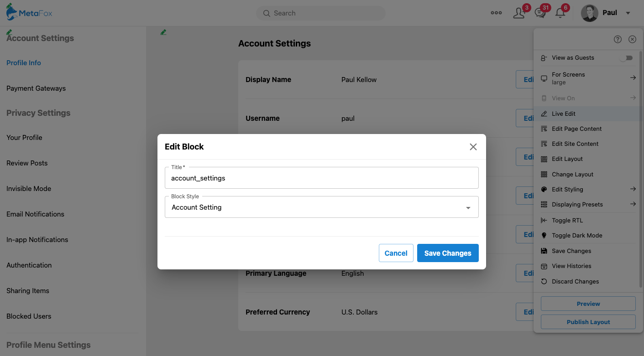Toggle Dark Mode in the panel

point(576,236)
